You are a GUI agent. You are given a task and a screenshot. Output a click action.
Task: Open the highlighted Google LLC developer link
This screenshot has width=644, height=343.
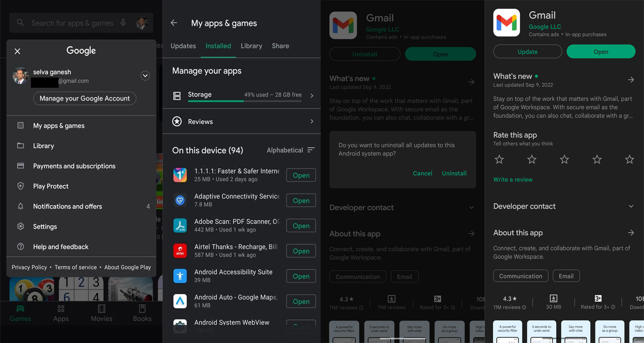pos(545,27)
